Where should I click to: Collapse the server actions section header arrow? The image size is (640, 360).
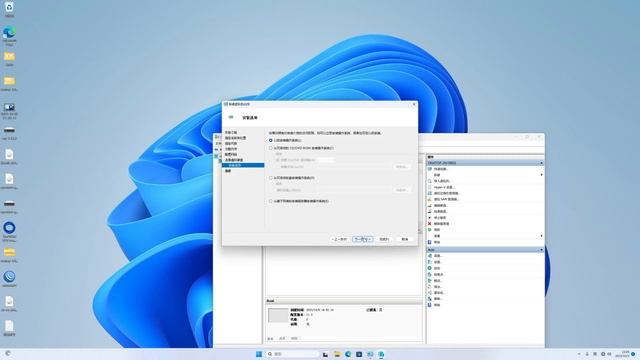pyautogui.click(x=541, y=163)
